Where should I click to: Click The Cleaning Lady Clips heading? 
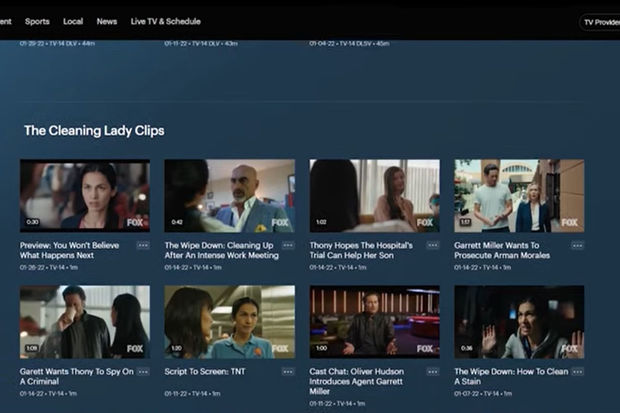click(94, 131)
